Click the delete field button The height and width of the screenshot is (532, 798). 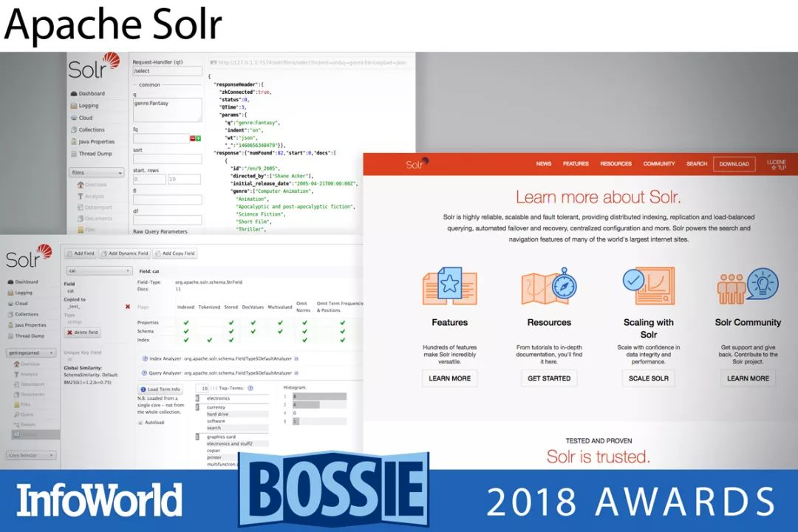pos(83,332)
